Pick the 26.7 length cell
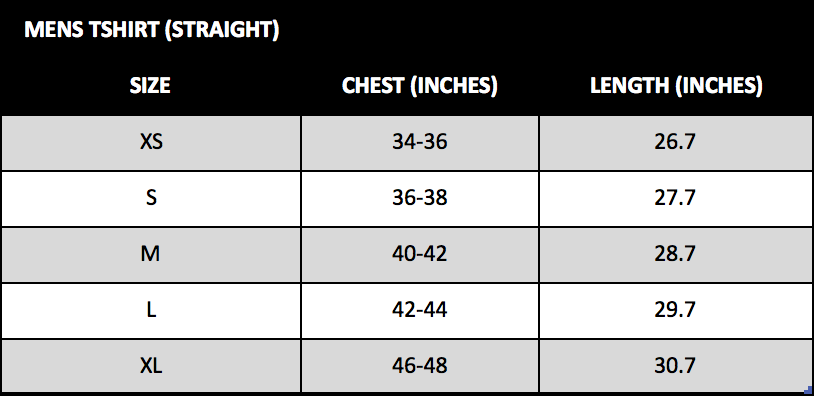This screenshot has height=396, width=814. [676, 143]
